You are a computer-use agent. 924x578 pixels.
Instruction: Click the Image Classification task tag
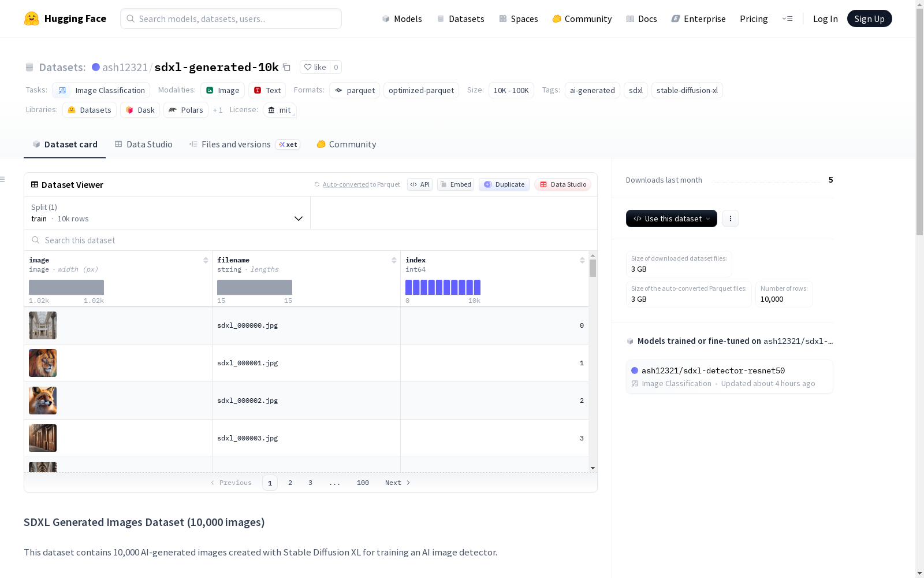point(101,90)
